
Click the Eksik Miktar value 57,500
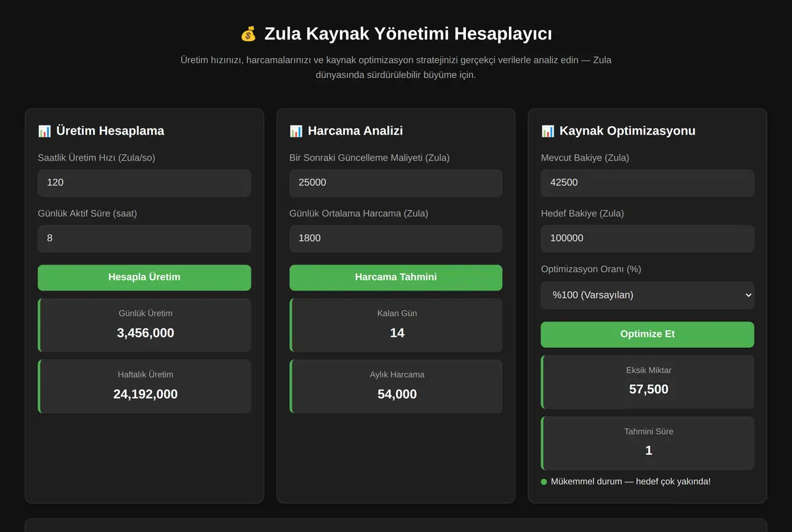click(649, 389)
